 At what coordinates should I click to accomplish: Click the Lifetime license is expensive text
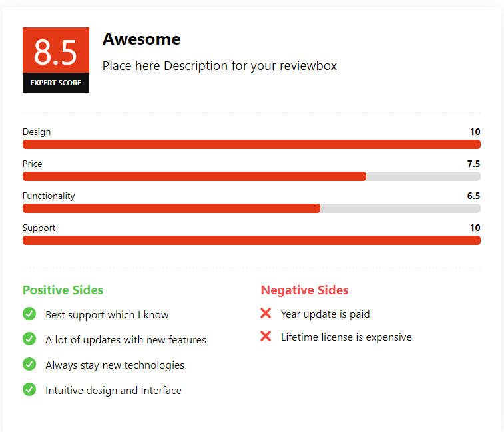point(346,337)
